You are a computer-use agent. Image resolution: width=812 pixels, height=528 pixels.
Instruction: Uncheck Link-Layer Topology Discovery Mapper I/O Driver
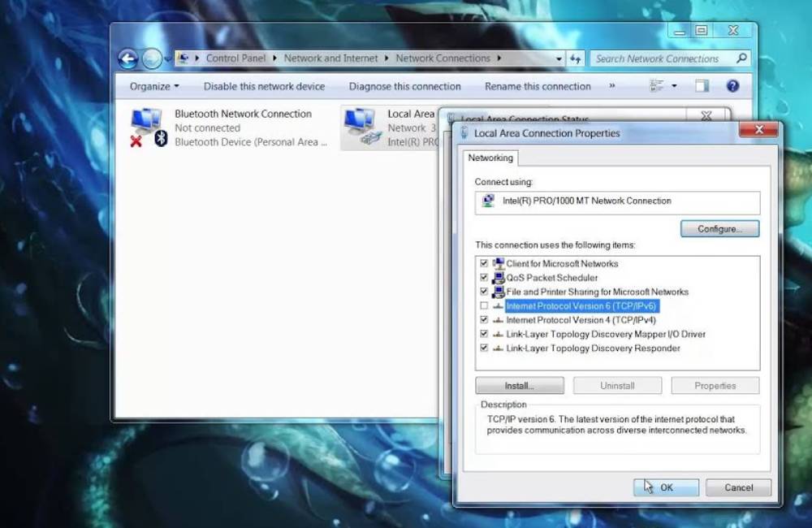[x=484, y=334]
